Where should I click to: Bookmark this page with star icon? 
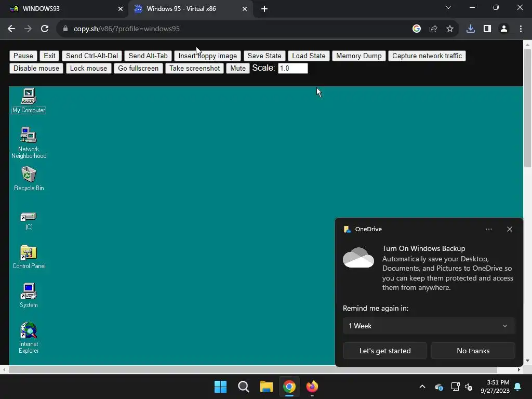coord(449,29)
